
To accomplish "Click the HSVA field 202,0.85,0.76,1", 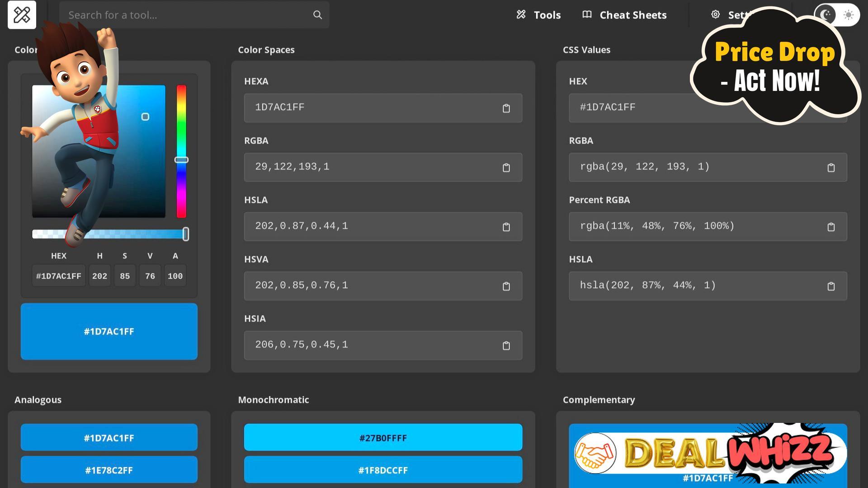I will 383,286.
